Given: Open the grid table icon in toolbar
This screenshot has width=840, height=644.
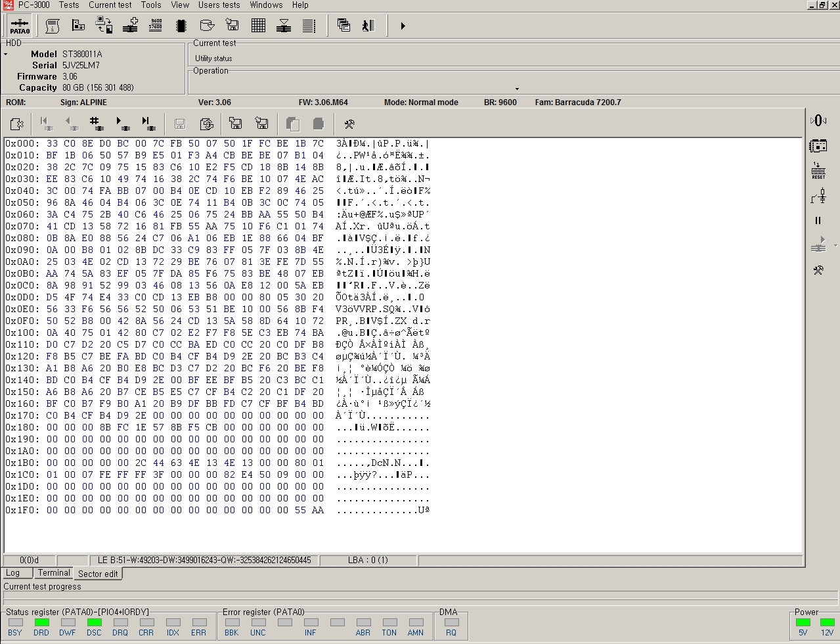Looking at the screenshot, I should tap(258, 26).
